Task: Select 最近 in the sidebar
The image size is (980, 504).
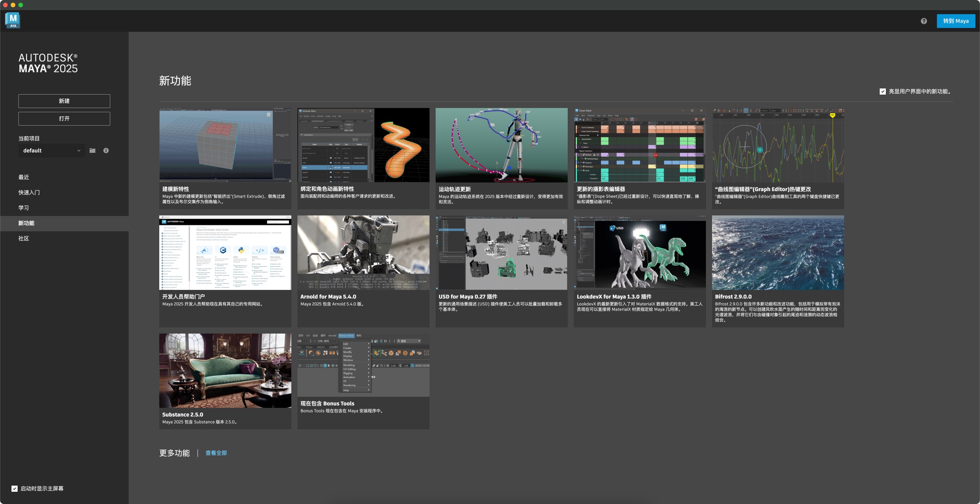Action: point(24,177)
